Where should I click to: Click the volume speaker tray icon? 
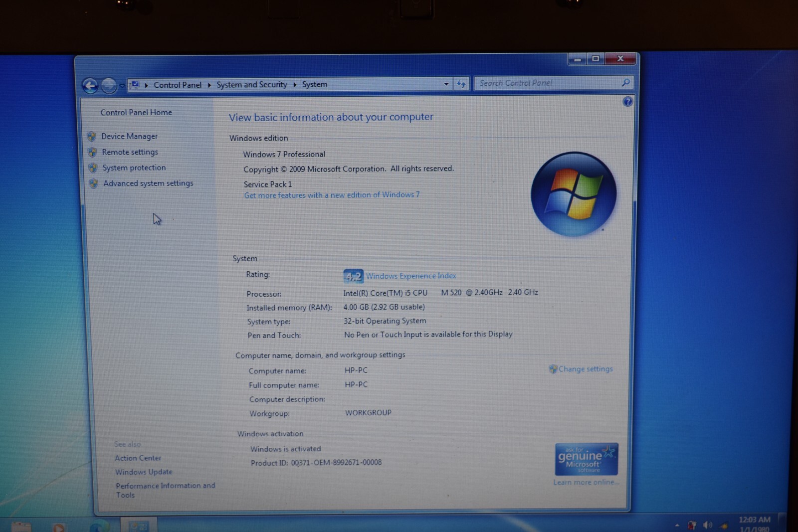pyautogui.click(x=707, y=525)
